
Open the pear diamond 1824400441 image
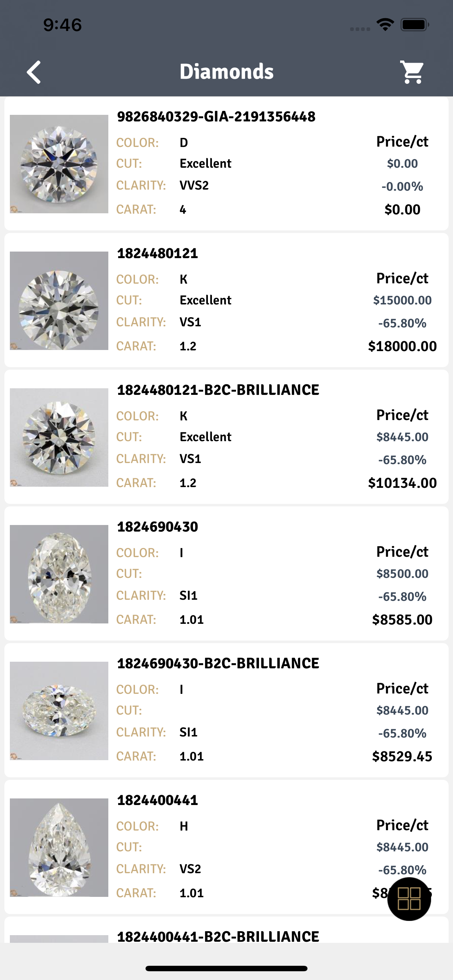tap(59, 847)
